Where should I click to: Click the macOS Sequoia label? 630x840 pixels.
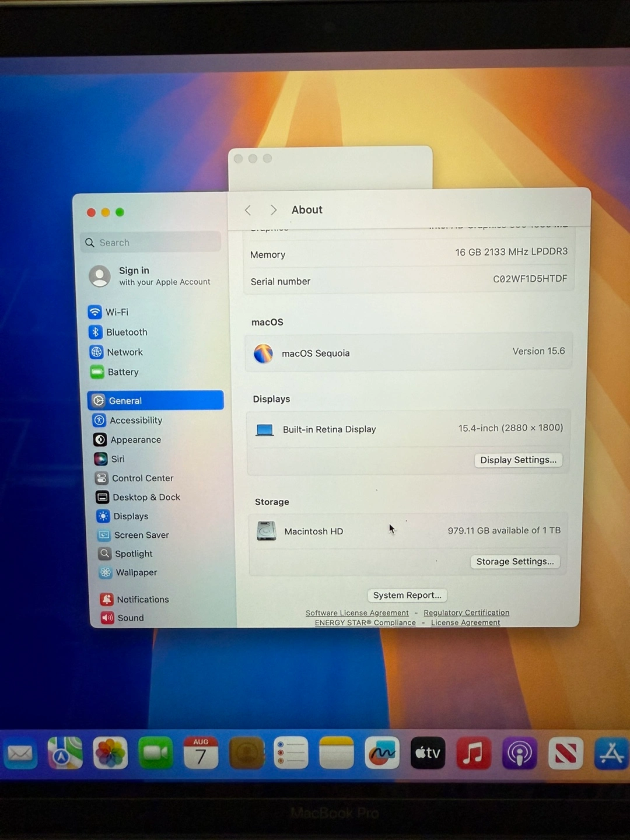[316, 353]
